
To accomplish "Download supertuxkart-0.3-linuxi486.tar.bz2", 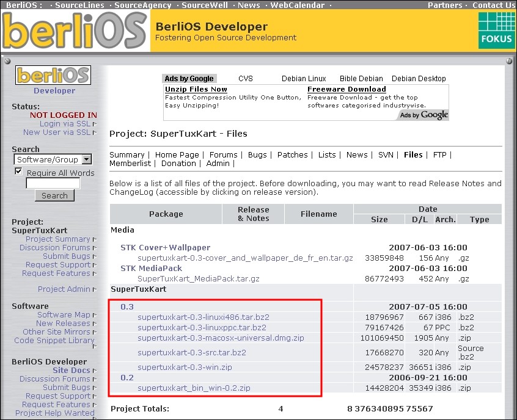I will coord(204,317).
